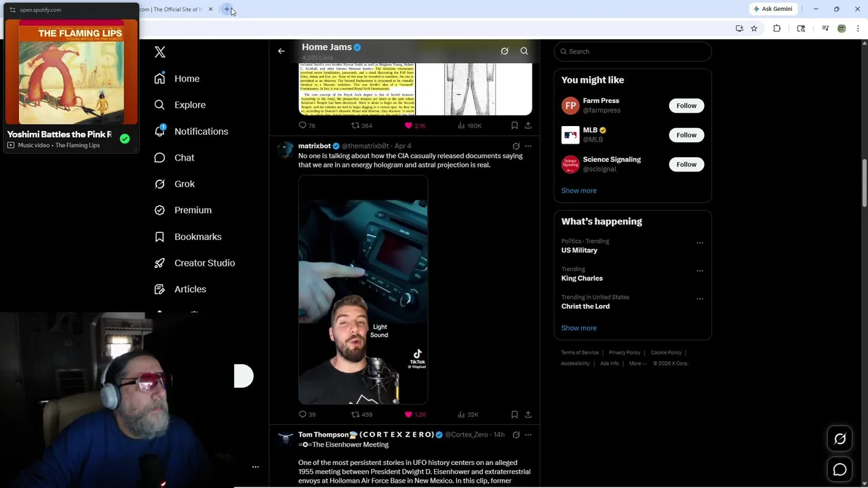Click the Grok explain icon on Tom Thompson's post
The image size is (868, 488).
click(516, 434)
